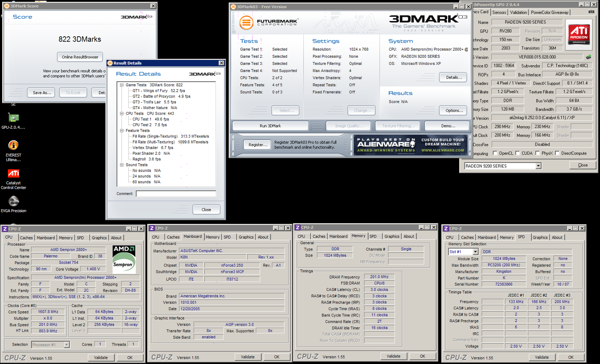This screenshot has height=364, width=600.
Task: Click the 3DMark03 window title icon
Action: click(233, 7)
